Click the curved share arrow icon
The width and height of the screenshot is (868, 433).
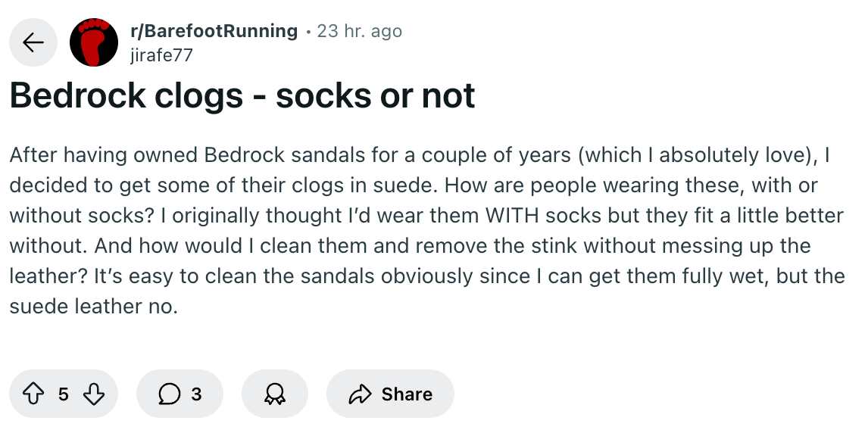pos(360,394)
